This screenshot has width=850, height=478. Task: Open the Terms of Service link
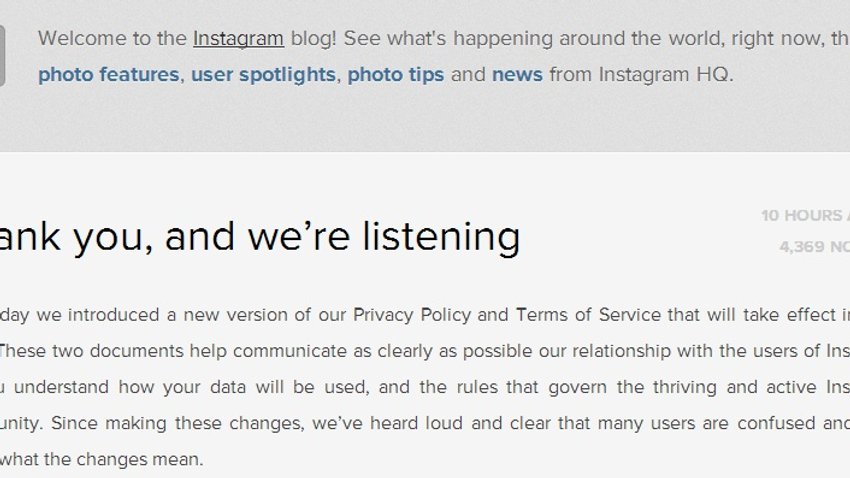[x=588, y=315]
